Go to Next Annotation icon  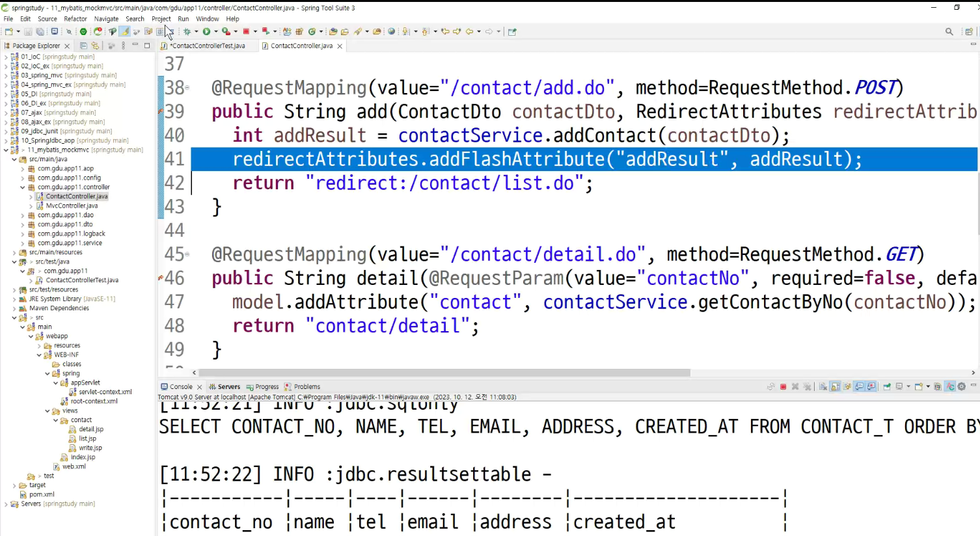click(405, 31)
